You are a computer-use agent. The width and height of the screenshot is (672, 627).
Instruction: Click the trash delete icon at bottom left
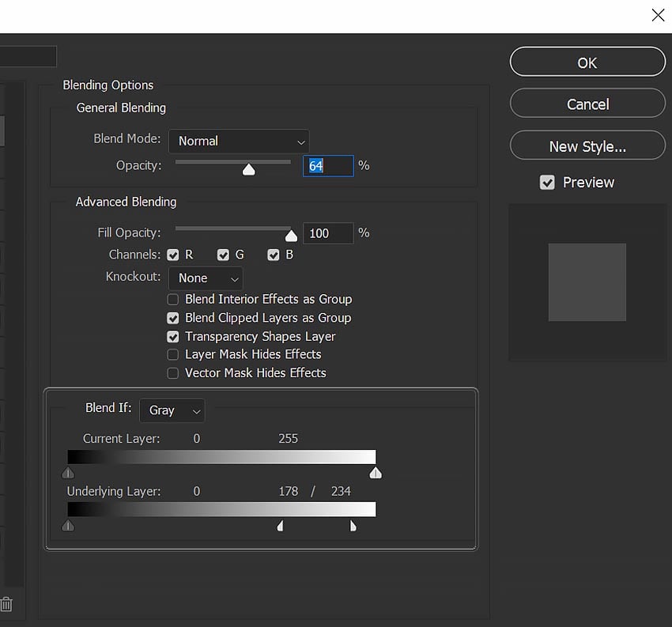click(6, 604)
